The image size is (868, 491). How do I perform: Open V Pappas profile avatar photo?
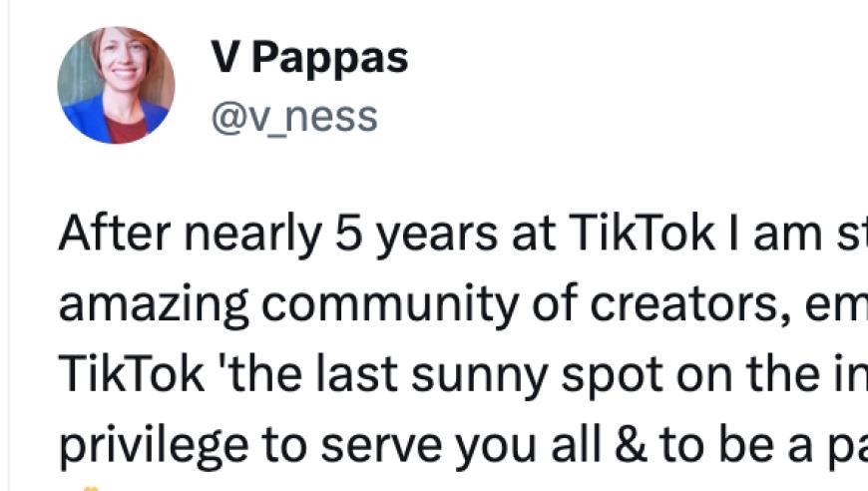click(116, 86)
